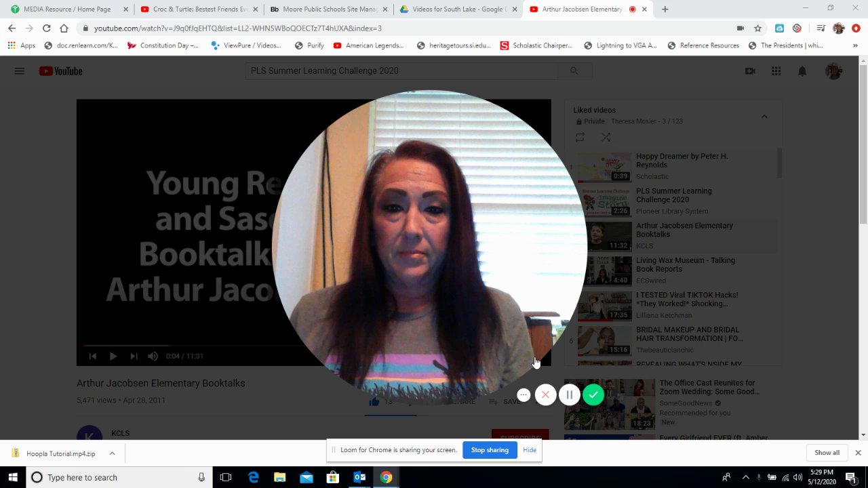The height and width of the screenshot is (488, 868).
Task: Open Chrome profile avatar
Action: pyautogui.click(x=839, y=28)
